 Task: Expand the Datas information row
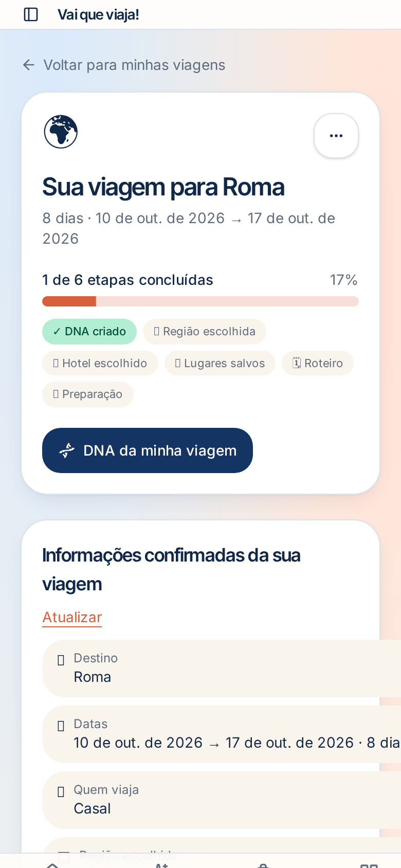coord(222,734)
